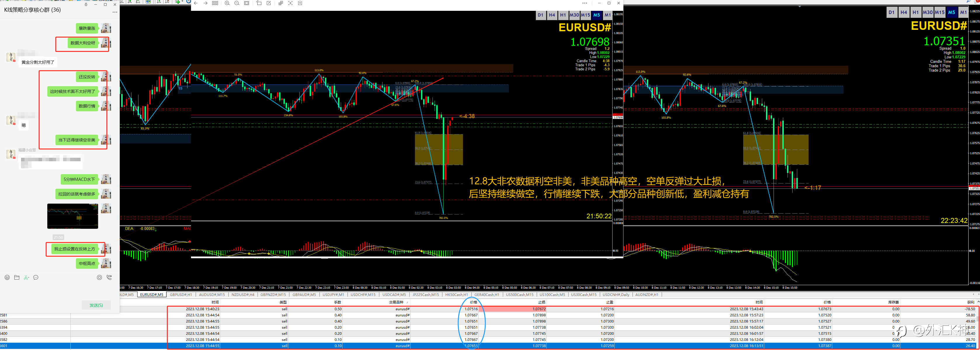Pin the chat window on top
The height and width of the screenshot is (350, 980).
click(x=86, y=5)
